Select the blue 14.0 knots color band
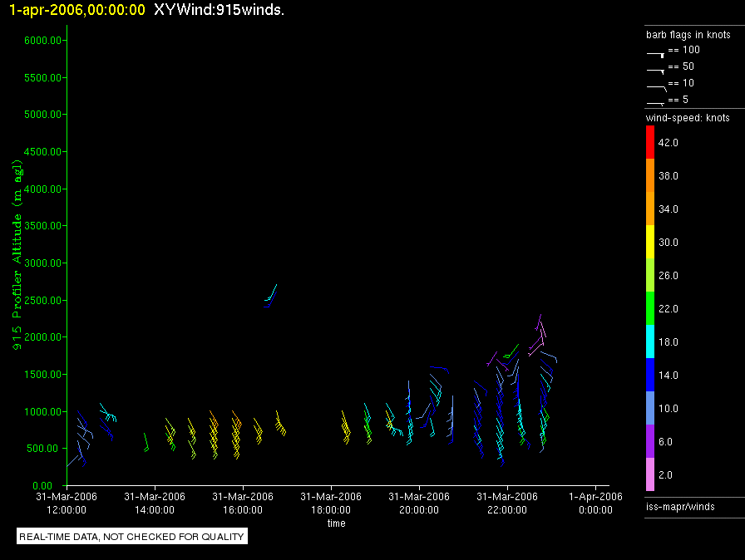Image resolution: width=745 pixels, height=560 pixels. (650, 375)
